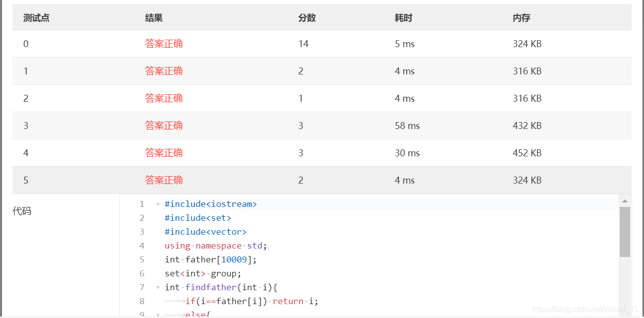This screenshot has width=644, height=318.
Task: Select 答案正确 result for test point 1
Action: click(164, 71)
